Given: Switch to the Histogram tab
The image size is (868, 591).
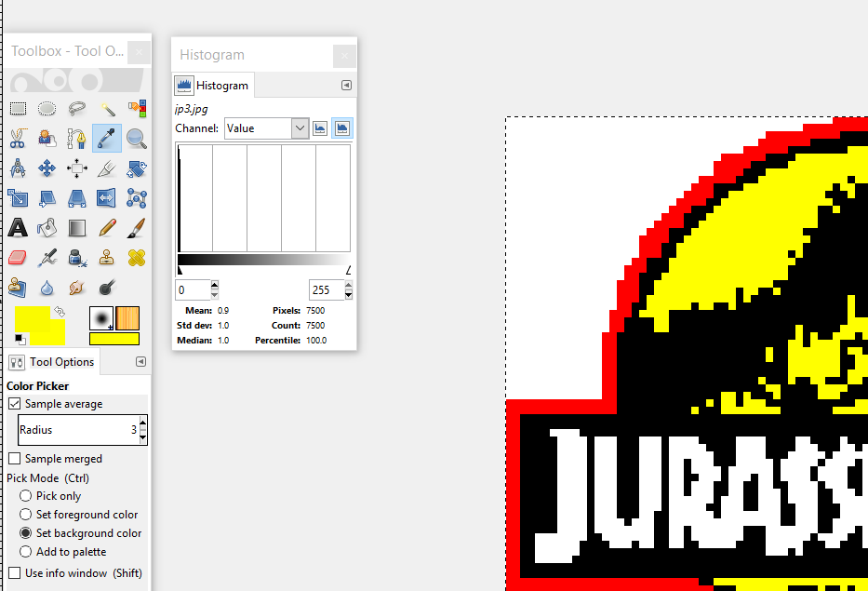Looking at the screenshot, I should [x=213, y=86].
